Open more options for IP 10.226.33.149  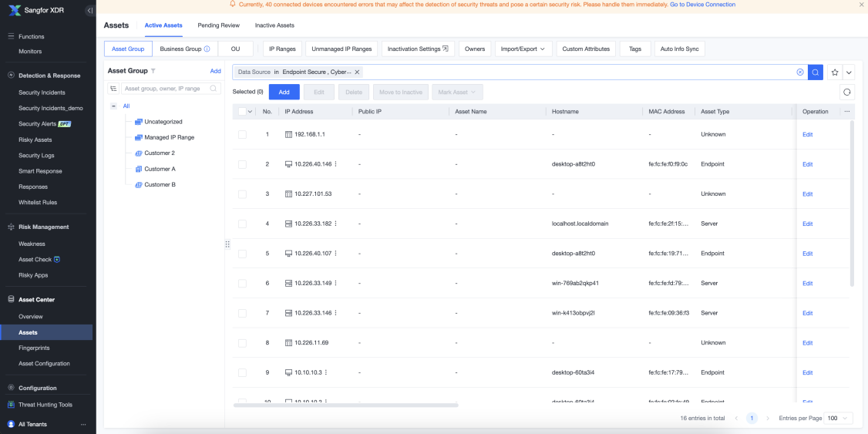335,283
